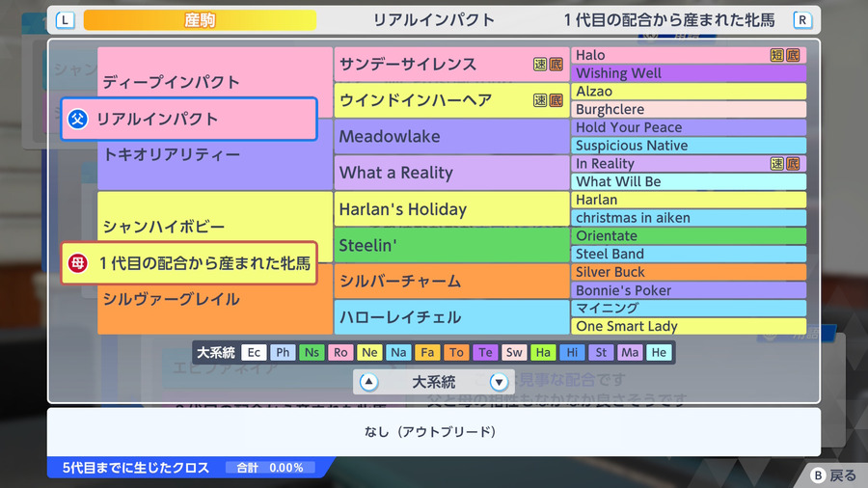Viewport: 868px width, 488px height.
Task: Click the 底 badge on サンデーサイレンス
Action: [x=556, y=65]
